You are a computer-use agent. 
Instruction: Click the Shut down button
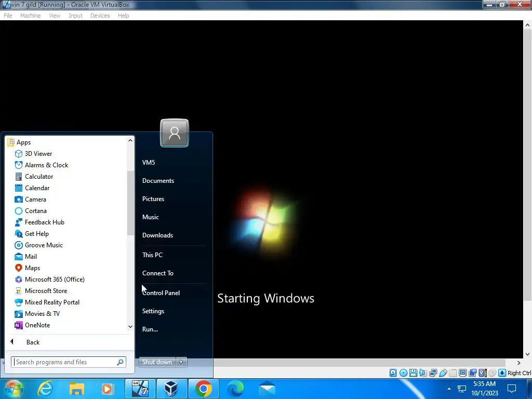[157, 362]
